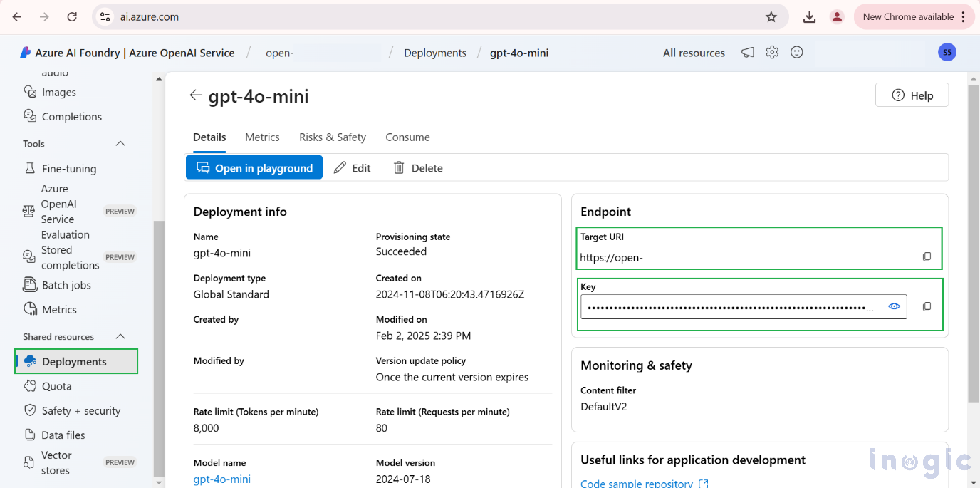This screenshot has width=980, height=488.
Task: Open the settings gear in header
Action: pos(772,53)
